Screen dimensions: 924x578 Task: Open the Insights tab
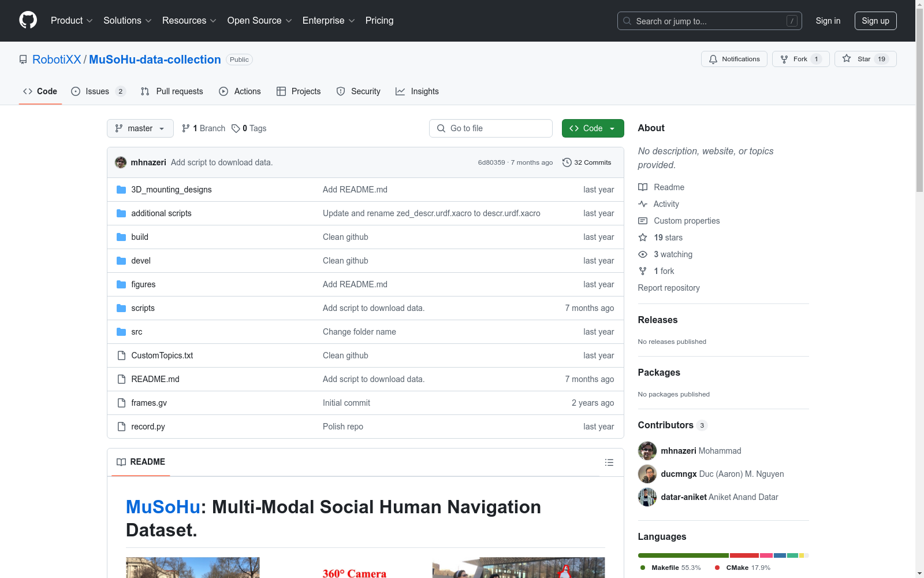click(417, 91)
